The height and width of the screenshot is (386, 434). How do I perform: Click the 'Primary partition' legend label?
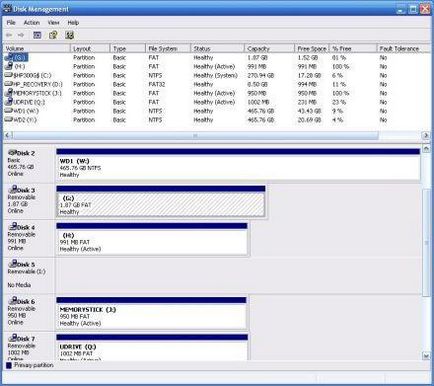[x=34, y=365]
